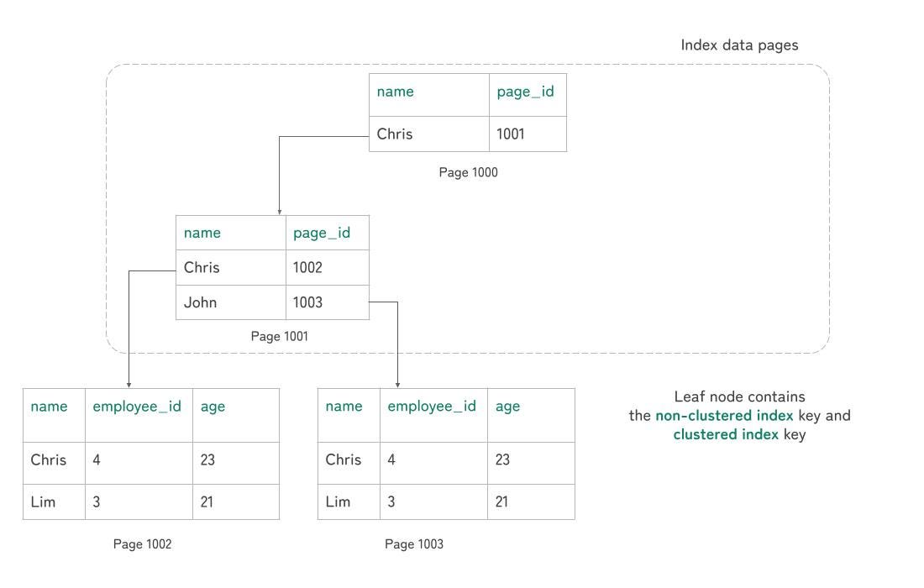Click the '1003' page_id cell

point(327,302)
